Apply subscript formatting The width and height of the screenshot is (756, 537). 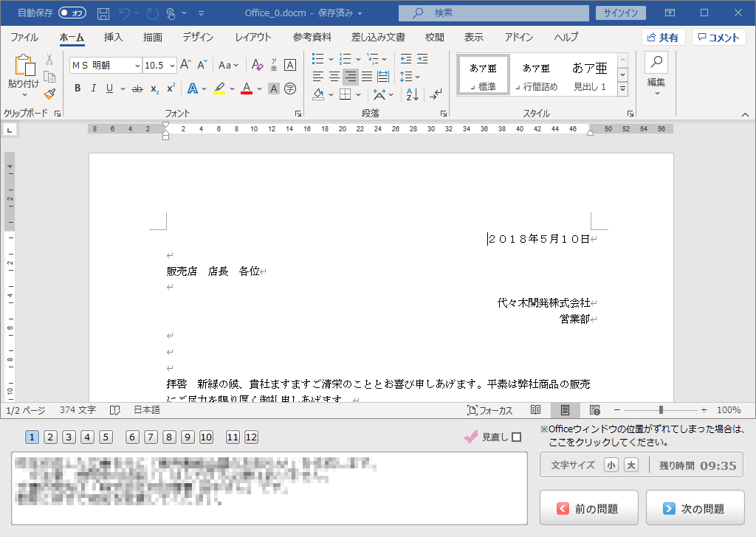click(154, 89)
